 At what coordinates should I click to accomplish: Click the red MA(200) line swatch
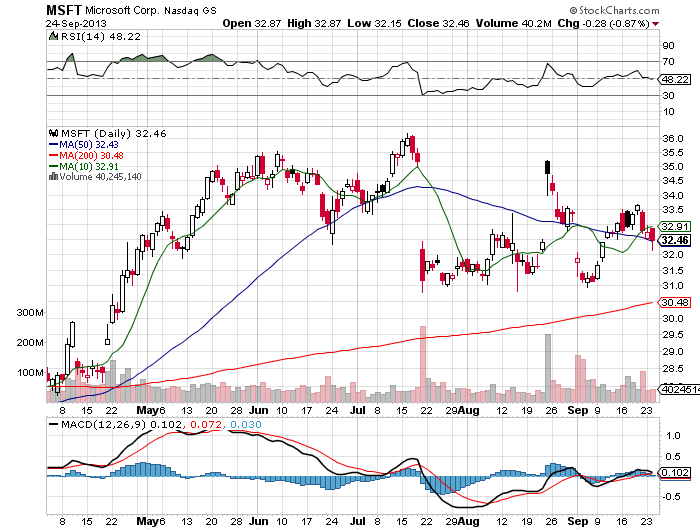[53, 155]
